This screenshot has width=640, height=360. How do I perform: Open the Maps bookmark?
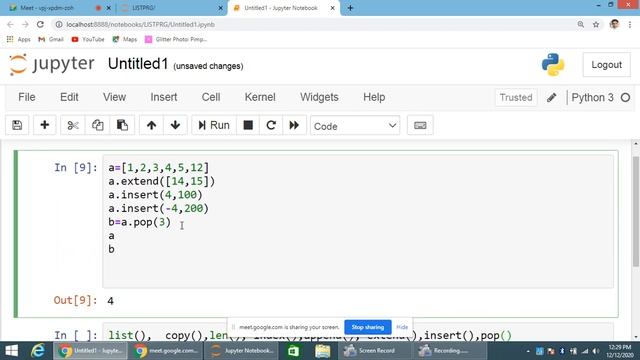coord(125,39)
